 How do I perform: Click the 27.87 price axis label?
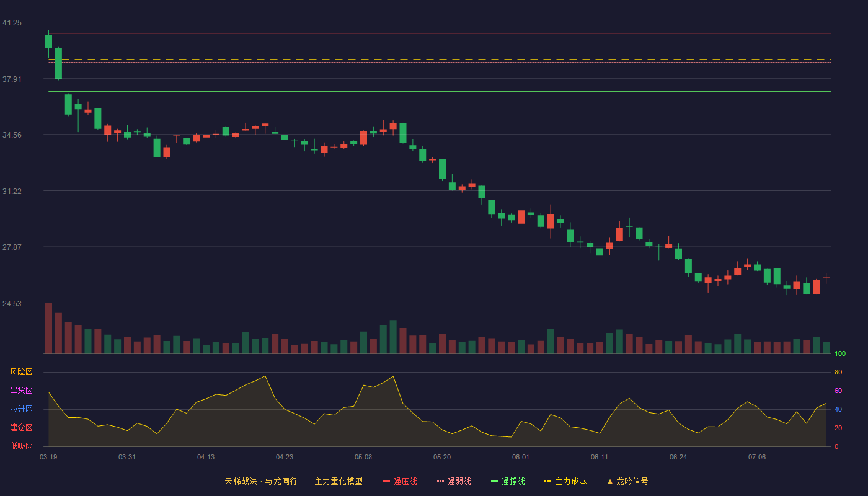click(12, 247)
